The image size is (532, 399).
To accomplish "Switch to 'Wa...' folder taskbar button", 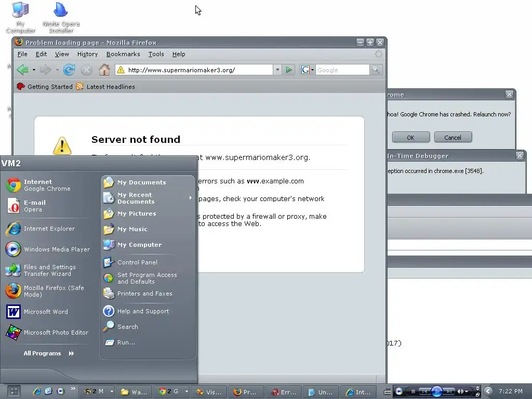I will pos(135,392).
